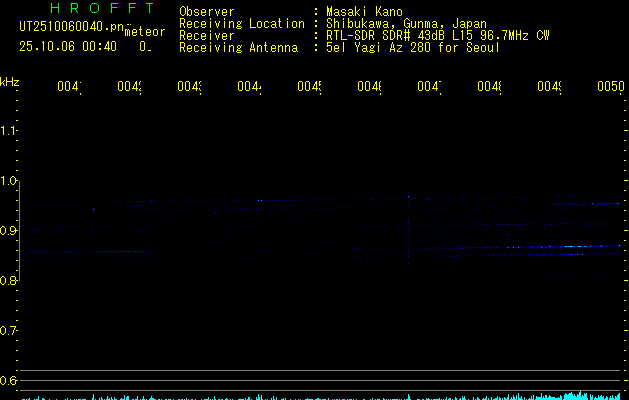
Task: Click the 0.7 kHz axis label
Action: (x=8, y=331)
